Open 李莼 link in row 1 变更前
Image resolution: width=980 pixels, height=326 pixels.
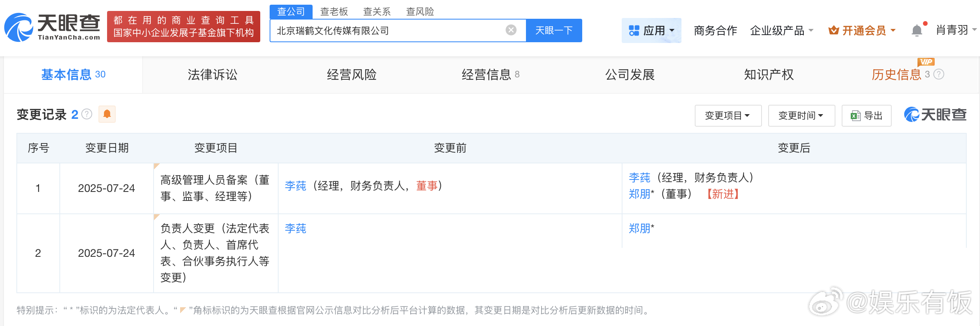[x=295, y=186]
